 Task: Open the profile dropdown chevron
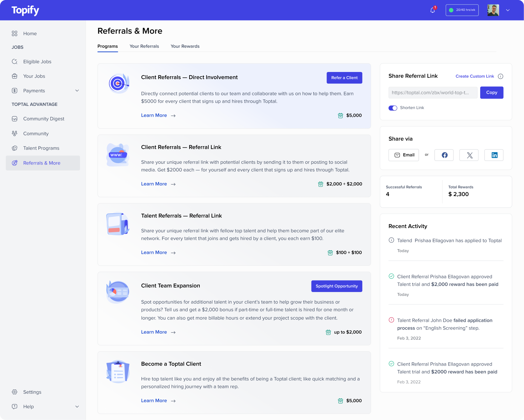508,10
